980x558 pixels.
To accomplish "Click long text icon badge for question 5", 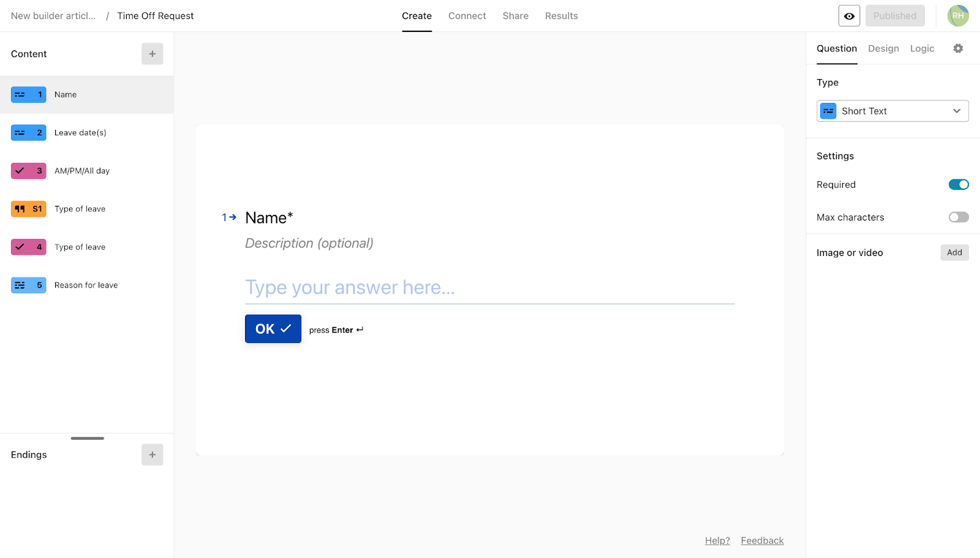I will pos(29,285).
